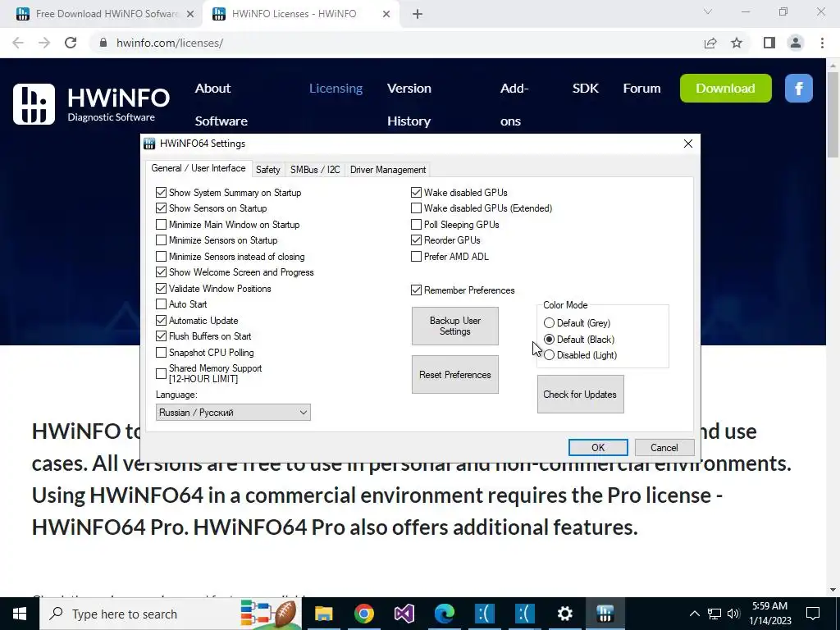
Task: Switch to the Driver Management tab
Action: pos(388,170)
